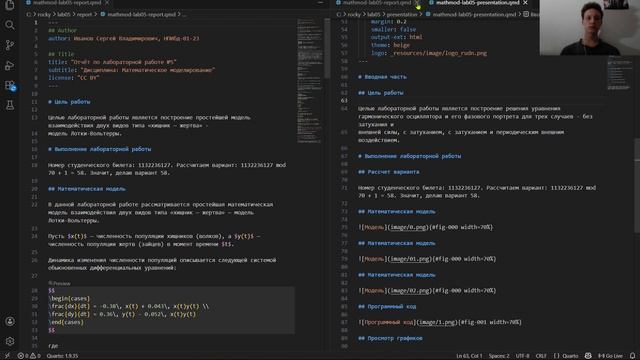This screenshot has width=640, height=360.
Task: Open the Extensions view with update badge
Action: click(x=9, y=85)
